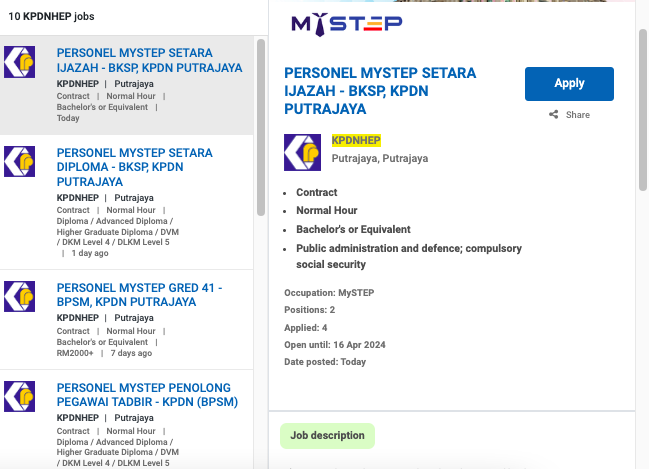Open PERSONEL MYSTEP SETARA IJAZAH job listing
The width and height of the screenshot is (649, 469).
click(149, 60)
